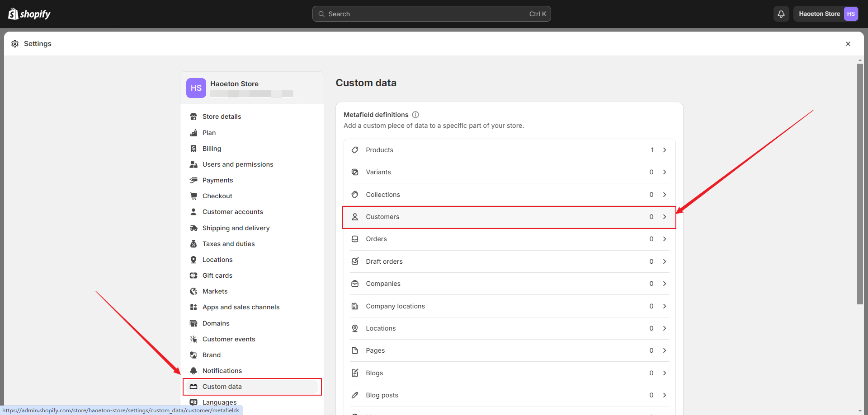Click the Notifications bell icon in sidebar
Viewport: 868px width, 415px height.
(x=193, y=371)
